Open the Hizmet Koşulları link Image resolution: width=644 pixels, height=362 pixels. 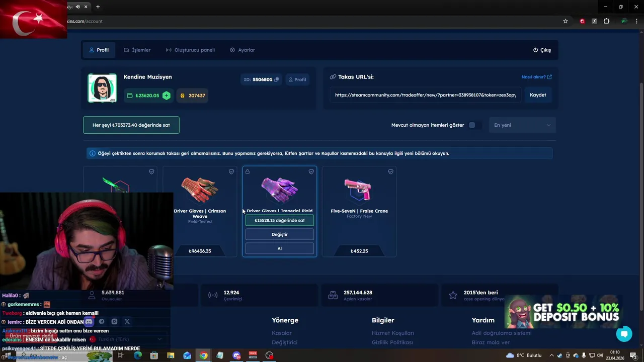[393, 333]
